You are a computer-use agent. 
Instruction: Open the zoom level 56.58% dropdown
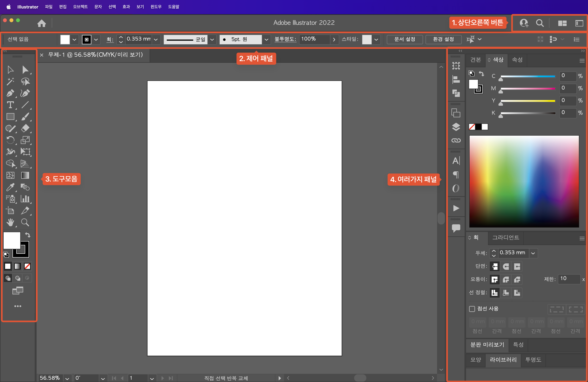click(67, 378)
